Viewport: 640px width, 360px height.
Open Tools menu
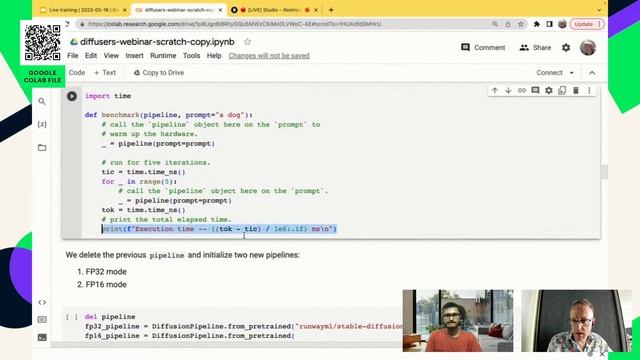[191, 56]
